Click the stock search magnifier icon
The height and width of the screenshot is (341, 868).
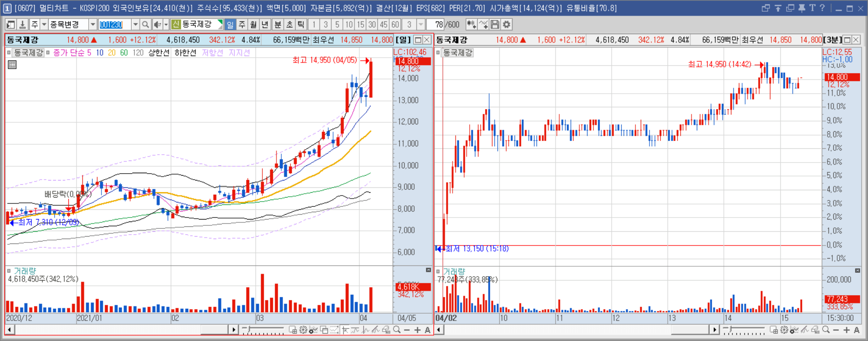(x=145, y=24)
